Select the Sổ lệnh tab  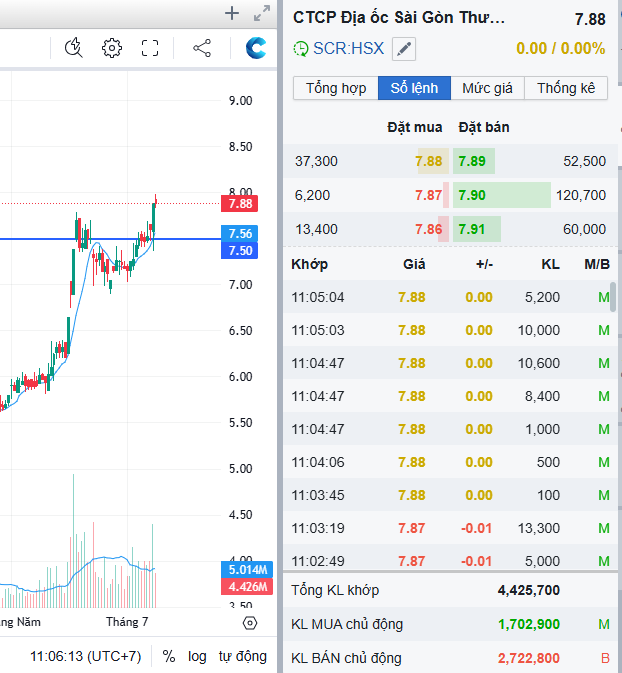(414, 88)
